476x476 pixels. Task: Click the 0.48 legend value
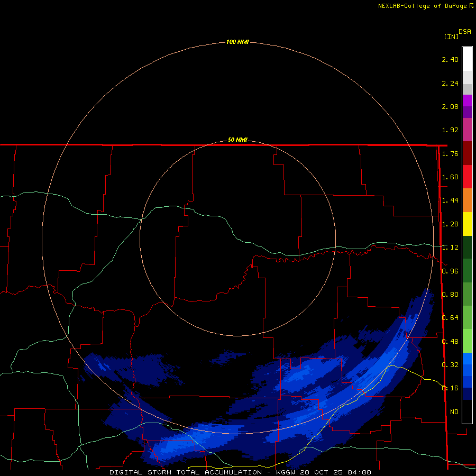[x=450, y=342]
